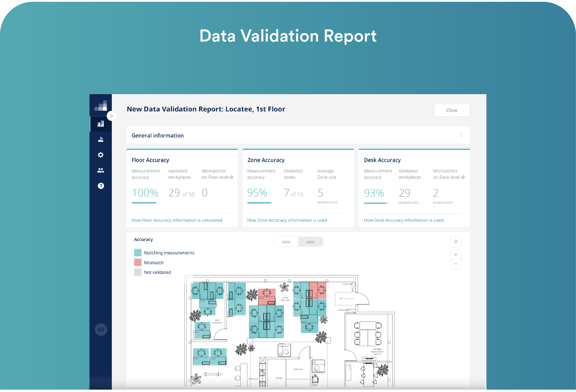Click the Locatee logo in sidebar
Viewport: 576px width, 392px height.
pyautogui.click(x=101, y=106)
